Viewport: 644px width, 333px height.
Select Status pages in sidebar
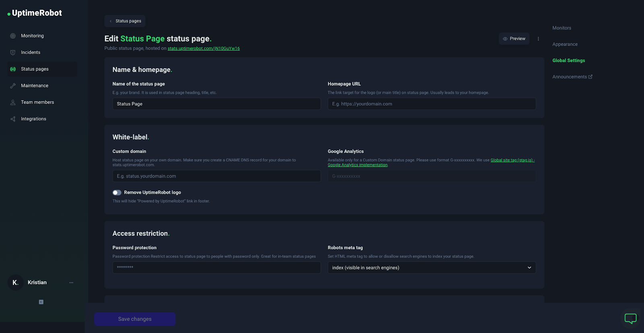42,69
